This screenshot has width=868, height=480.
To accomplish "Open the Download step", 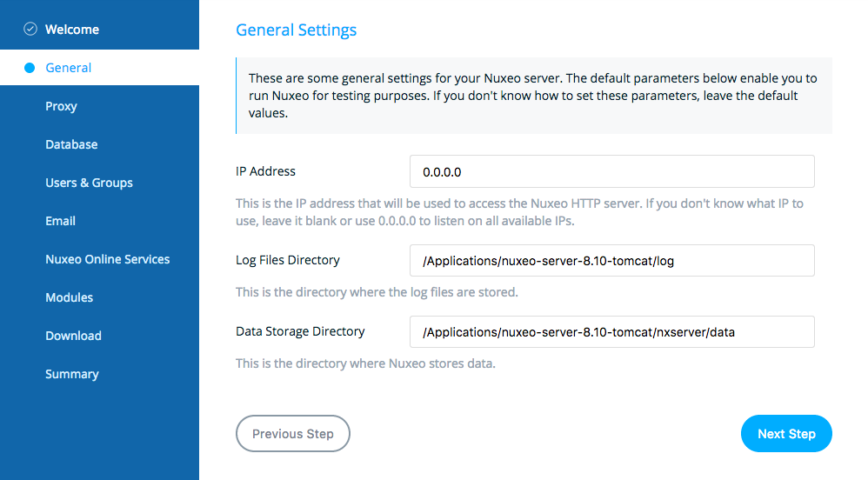I will [x=73, y=336].
